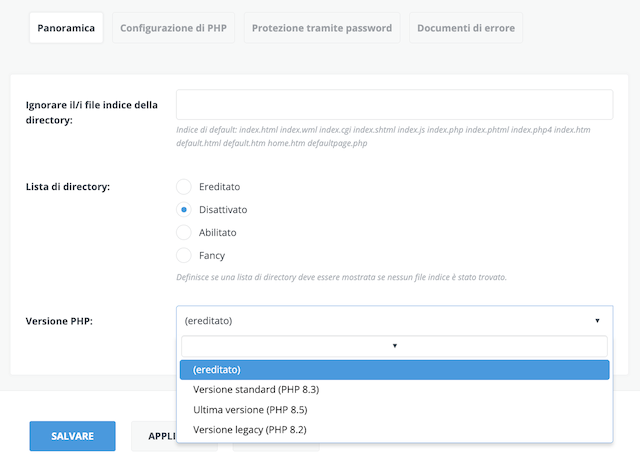Collapse the Versione PHP dropdown
The height and width of the screenshot is (466, 640).
click(x=394, y=321)
